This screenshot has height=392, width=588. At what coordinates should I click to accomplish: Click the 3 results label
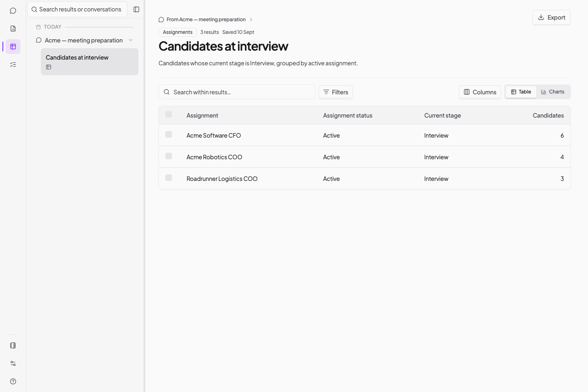(209, 32)
